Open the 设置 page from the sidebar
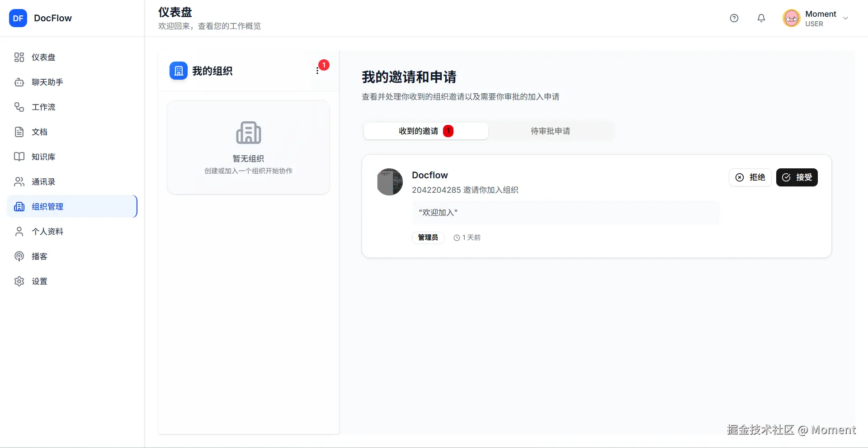The image size is (868, 448). coord(38,281)
